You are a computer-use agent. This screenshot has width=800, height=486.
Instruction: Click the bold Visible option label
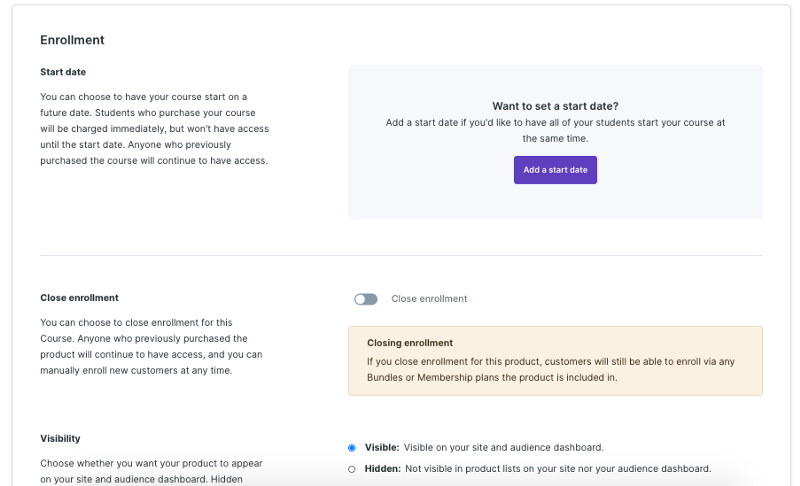click(382, 448)
